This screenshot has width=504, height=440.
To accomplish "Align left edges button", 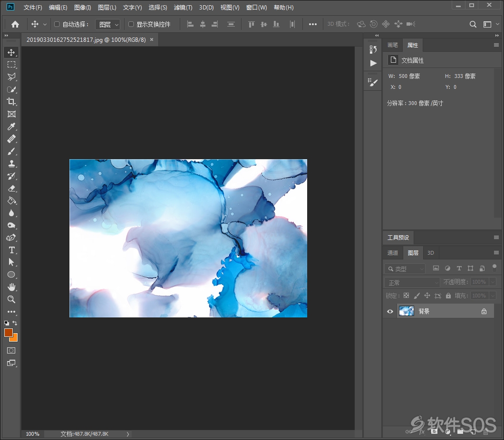I will coord(190,24).
